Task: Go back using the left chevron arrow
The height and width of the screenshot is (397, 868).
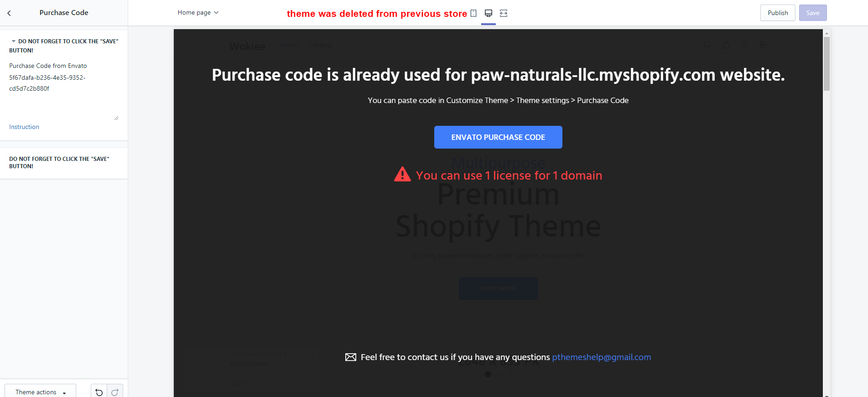Action: (x=9, y=13)
